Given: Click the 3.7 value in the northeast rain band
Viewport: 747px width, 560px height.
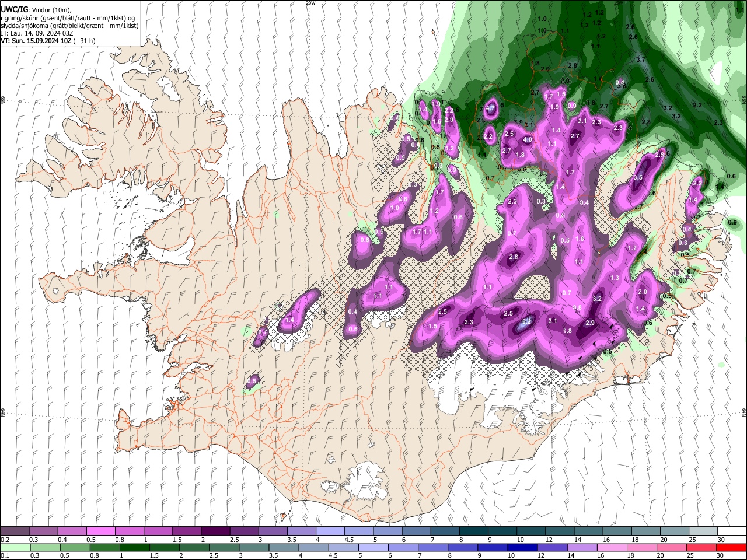Looking at the screenshot, I should coord(640,60).
